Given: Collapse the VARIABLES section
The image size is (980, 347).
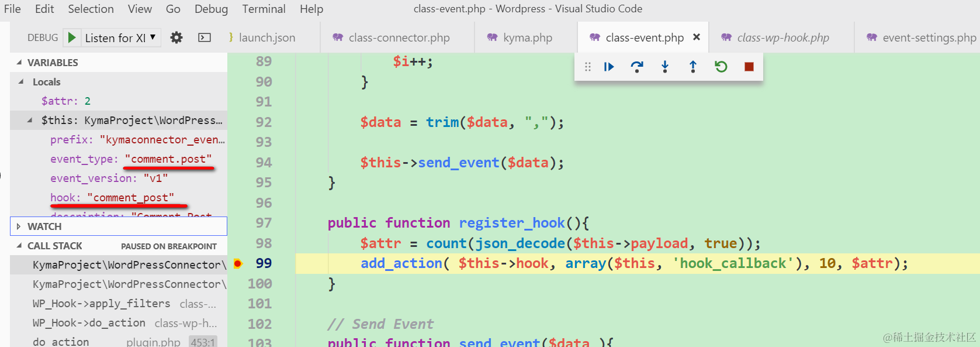Looking at the screenshot, I should pos(19,62).
